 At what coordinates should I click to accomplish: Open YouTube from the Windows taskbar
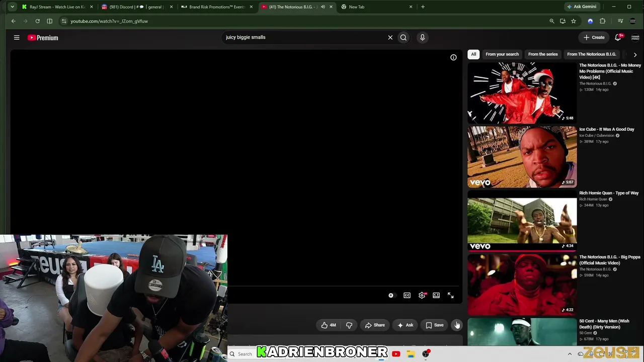coord(396,354)
